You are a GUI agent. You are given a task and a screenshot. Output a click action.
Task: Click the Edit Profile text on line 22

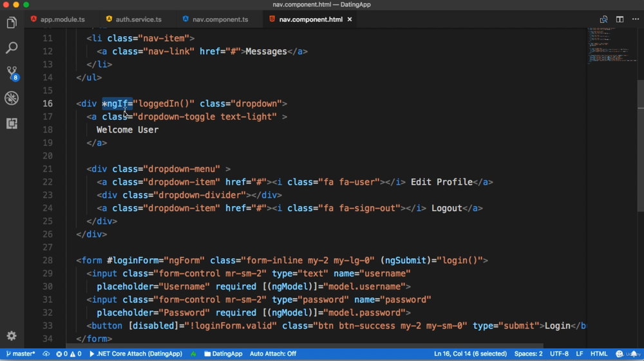click(442, 181)
